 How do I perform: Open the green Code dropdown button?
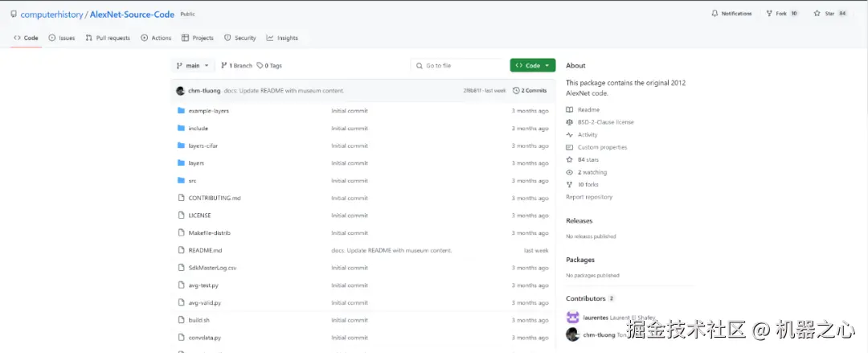(x=533, y=65)
